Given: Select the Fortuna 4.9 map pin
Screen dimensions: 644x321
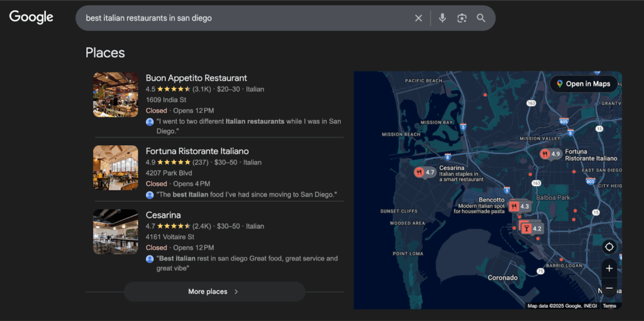Looking at the screenshot, I should 550,154.
